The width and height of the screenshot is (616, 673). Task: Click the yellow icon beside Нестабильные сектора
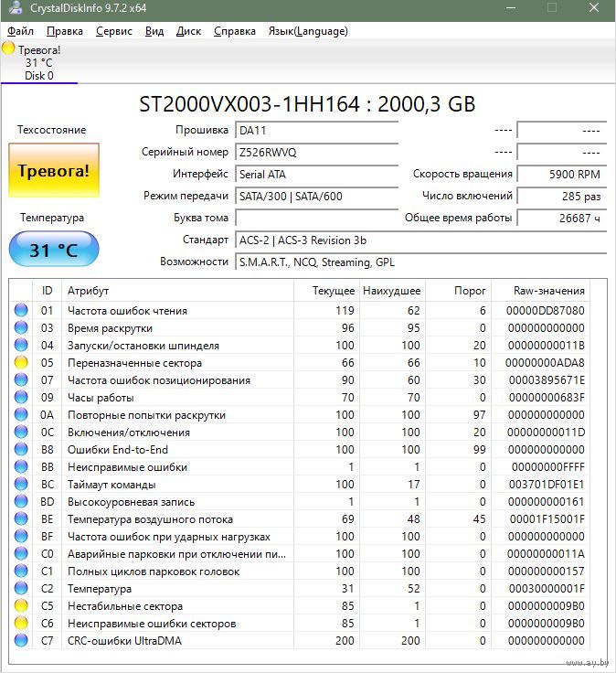click(x=21, y=606)
